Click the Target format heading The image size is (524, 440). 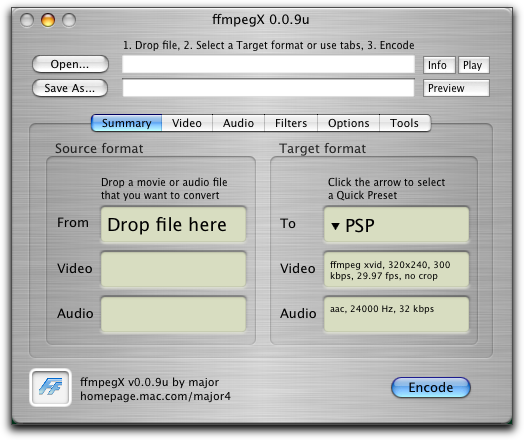point(322,149)
